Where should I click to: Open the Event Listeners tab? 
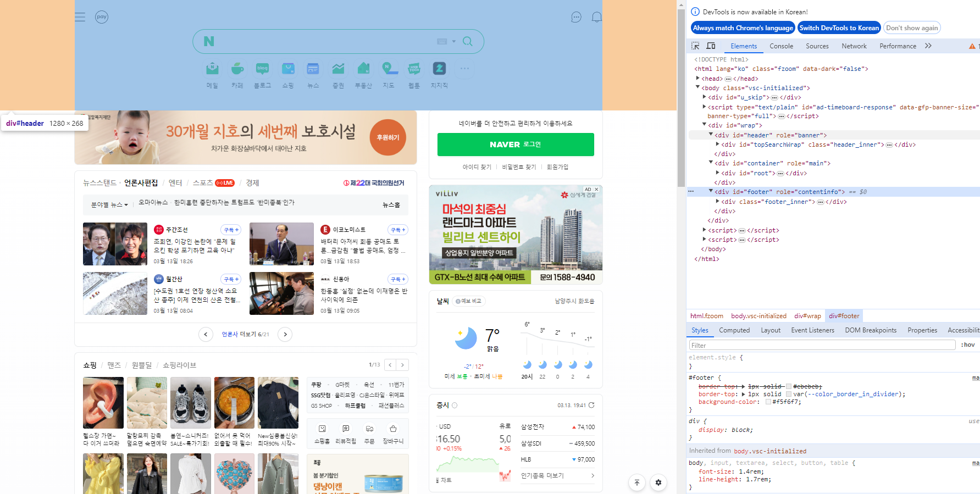click(x=812, y=330)
